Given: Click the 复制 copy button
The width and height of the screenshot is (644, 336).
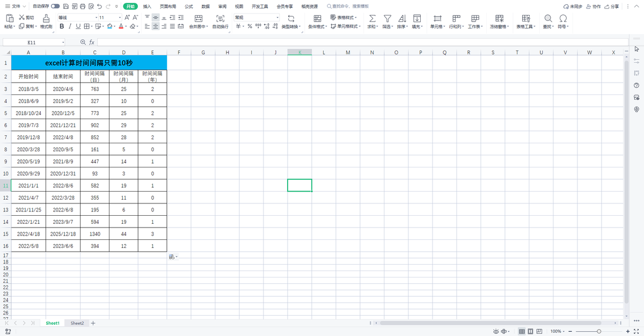Looking at the screenshot, I should point(27,26).
